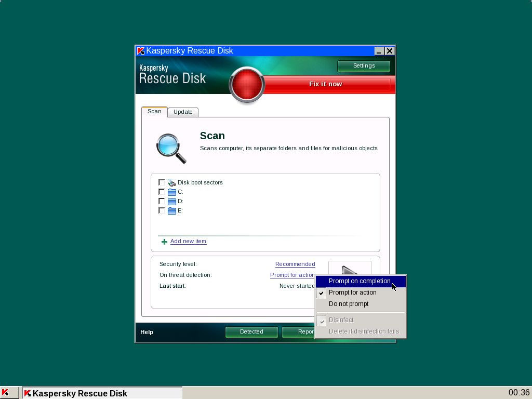Select Prompt on completion menu option
Viewport: 532px width, 399px height.
[361, 281]
